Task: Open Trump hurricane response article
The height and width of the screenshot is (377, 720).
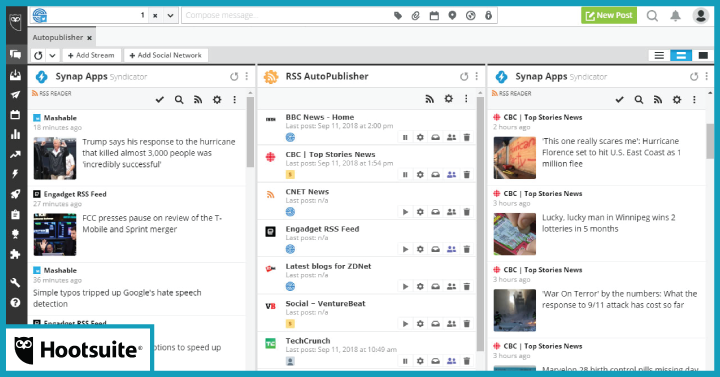Action: click(x=158, y=153)
